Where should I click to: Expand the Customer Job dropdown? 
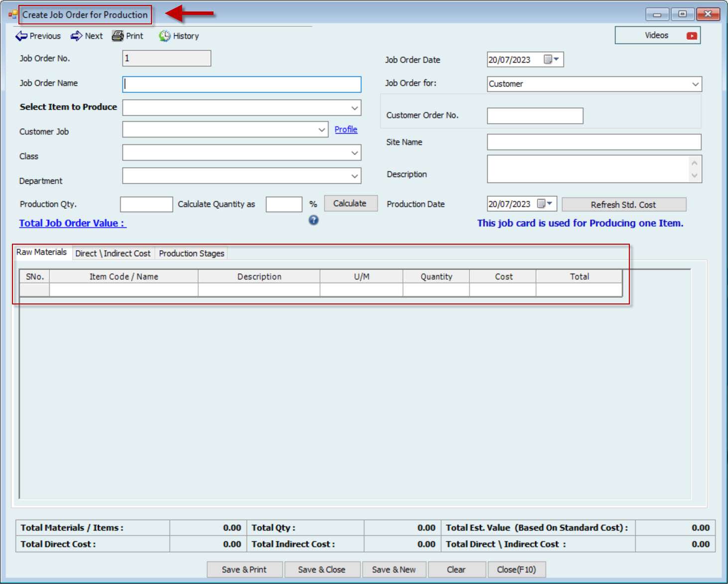tap(321, 130)
